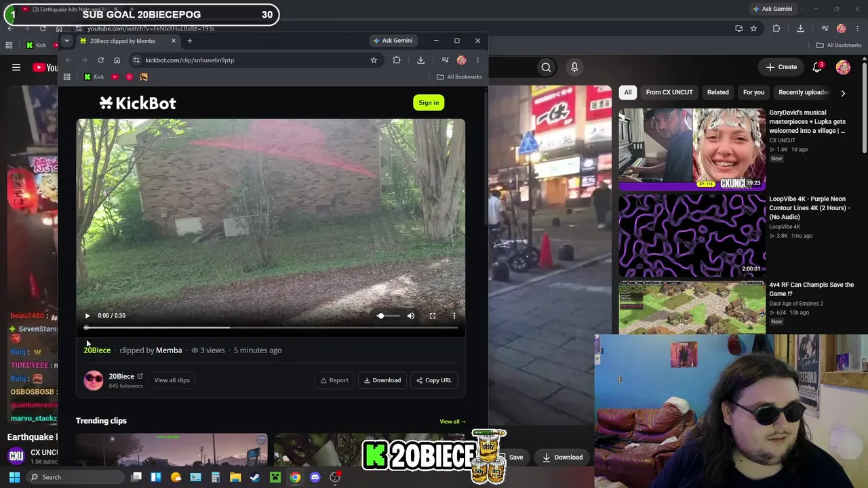Open LoopVibe 4K Purple Neon video thumbnail
This screenshot has height=488, width=868.
pos(692,236)
